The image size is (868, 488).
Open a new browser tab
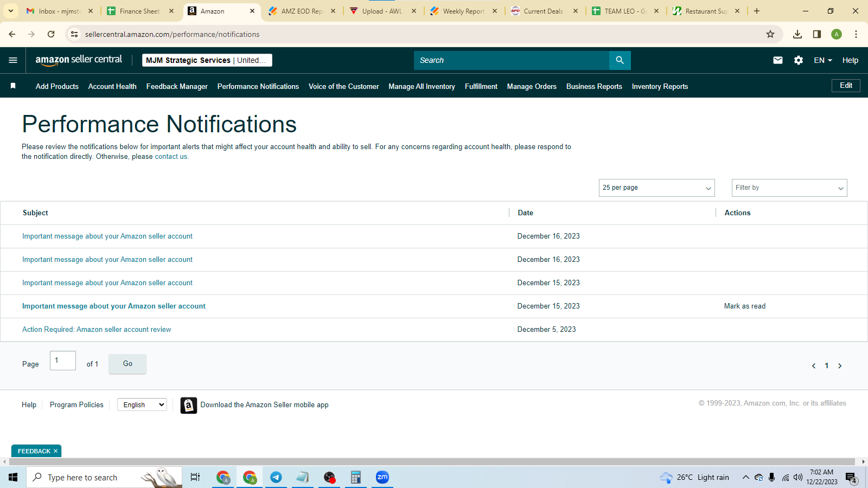point(757,11)
